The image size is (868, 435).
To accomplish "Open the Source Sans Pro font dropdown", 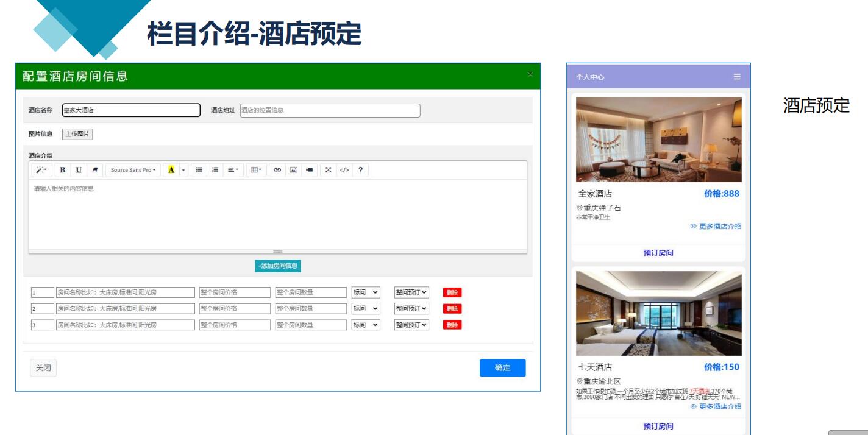I will (x=133, y=170).
